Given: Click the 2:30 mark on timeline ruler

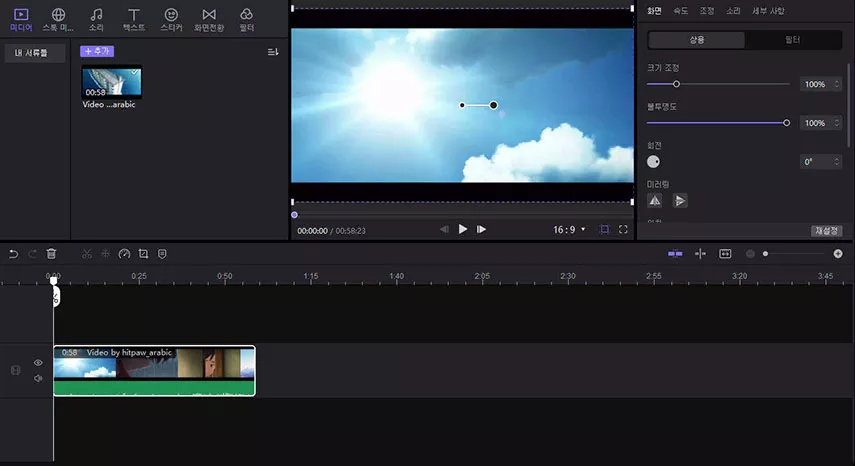Looking at the screenshot, I should coord(568,276).
